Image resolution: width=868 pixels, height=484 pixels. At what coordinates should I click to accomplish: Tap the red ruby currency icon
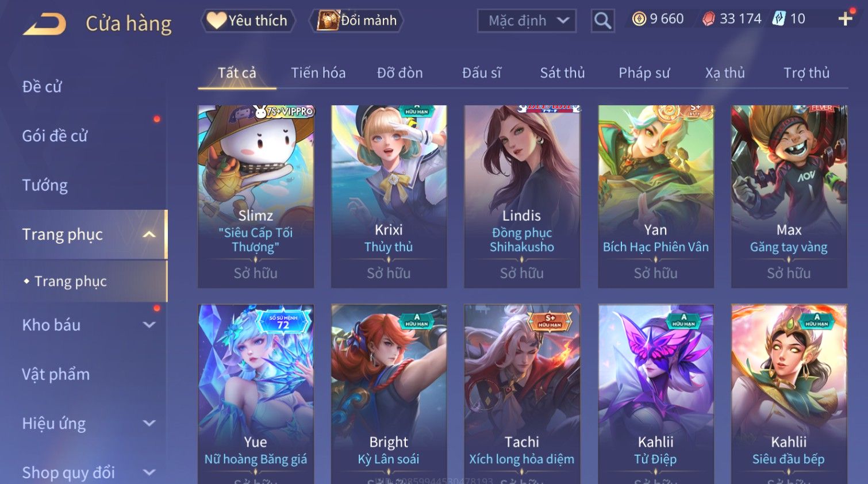tap(709, 19)
